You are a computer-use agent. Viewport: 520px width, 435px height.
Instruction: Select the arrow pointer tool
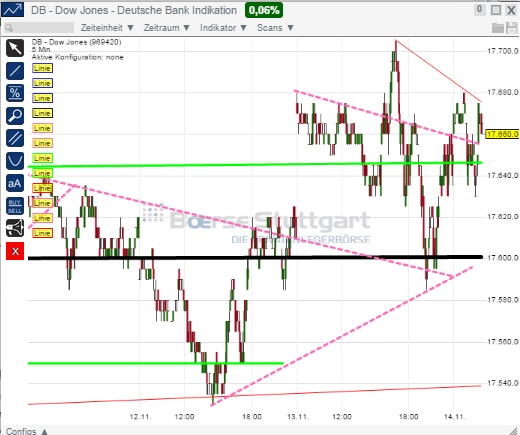coord(15,48)
